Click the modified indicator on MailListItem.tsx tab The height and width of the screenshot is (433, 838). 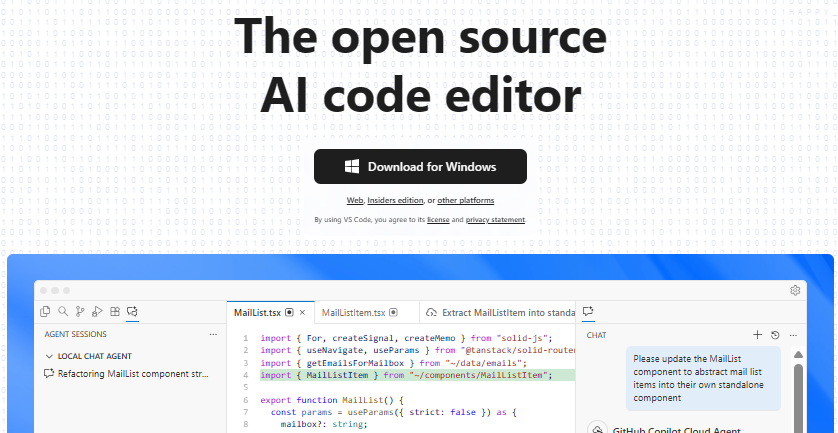coord(393,312)
